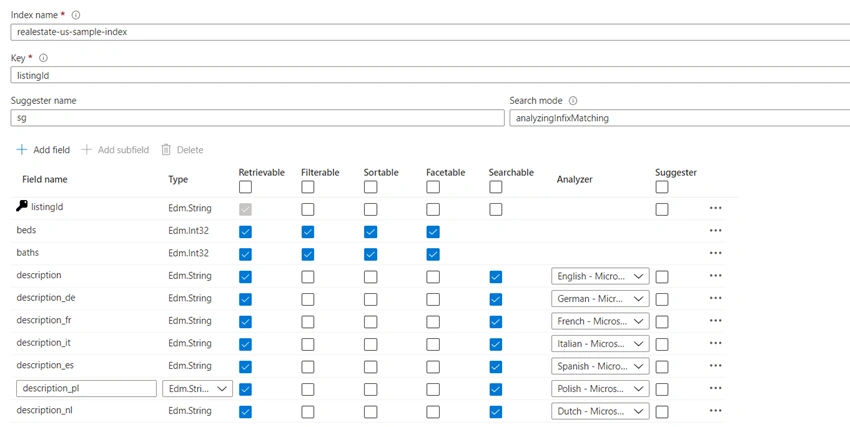Open Spanish analyzer dropdown for description_es

(x=600, y=366)
